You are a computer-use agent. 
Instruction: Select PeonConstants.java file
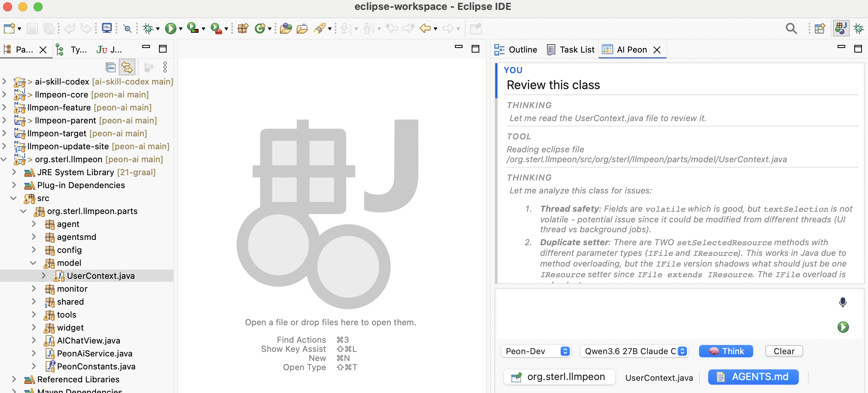tap(96, 366)
